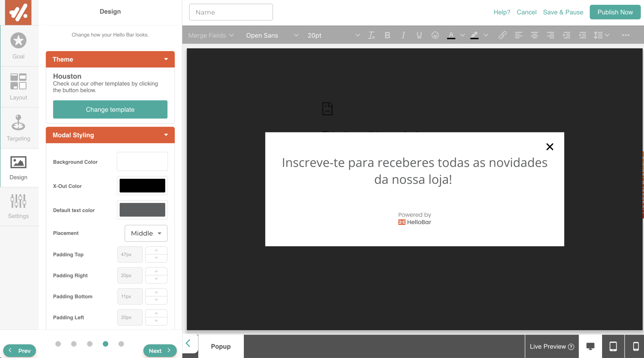Clear text formatting
The image size is (644, 358).
coord(371,35)
